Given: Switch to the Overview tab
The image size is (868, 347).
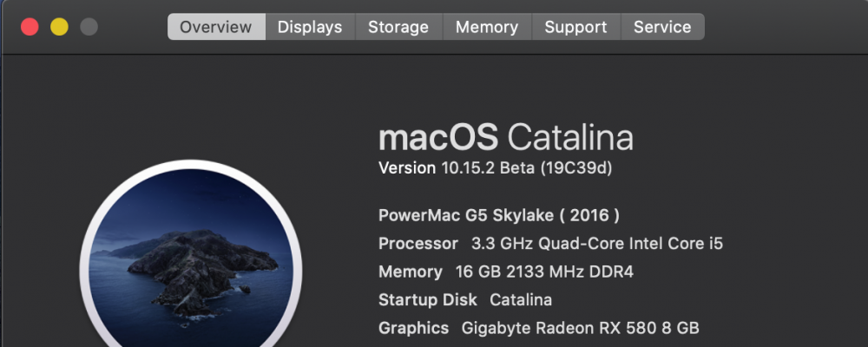Looking at the screenshot, I should (216, 27).
